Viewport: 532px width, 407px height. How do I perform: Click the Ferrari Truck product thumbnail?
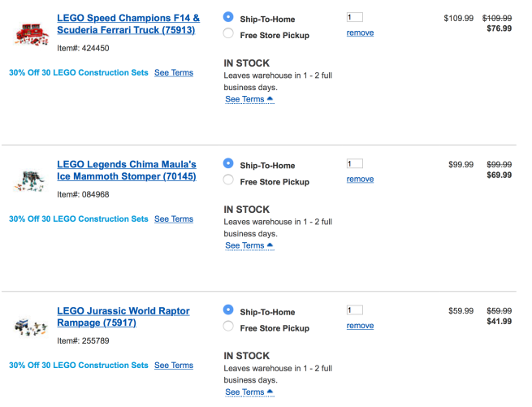(x=32, y=32)
